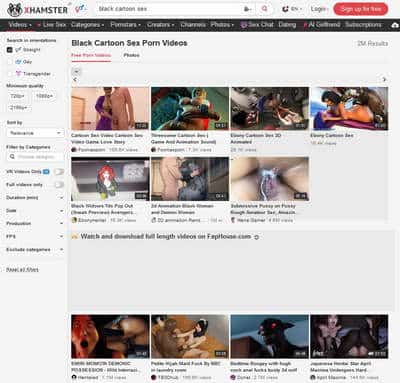Click the left arrow of the tags carousel

pos(75,80)
